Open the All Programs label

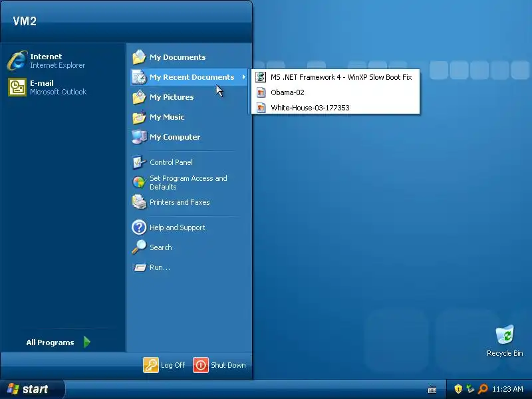point(50,342)
